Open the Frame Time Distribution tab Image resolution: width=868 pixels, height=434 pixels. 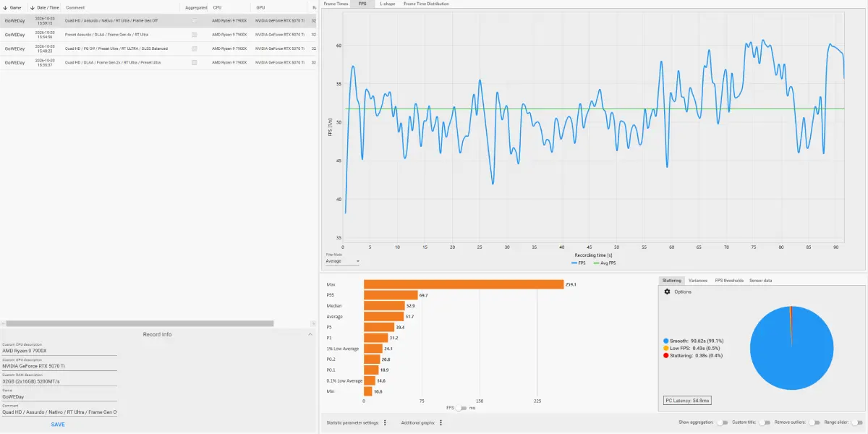(426, 4)
